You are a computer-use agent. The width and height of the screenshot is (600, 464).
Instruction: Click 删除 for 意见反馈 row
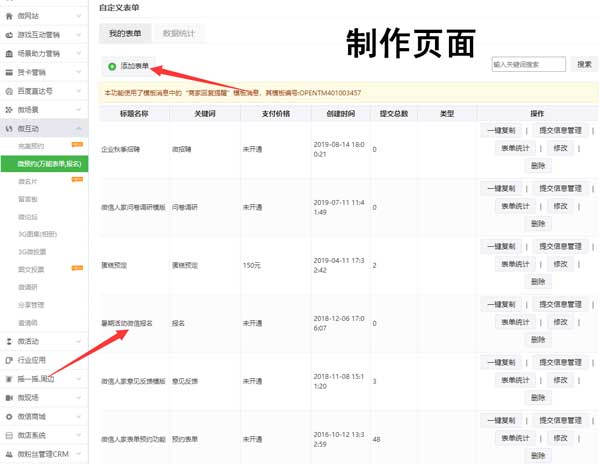tap(538, 398)
